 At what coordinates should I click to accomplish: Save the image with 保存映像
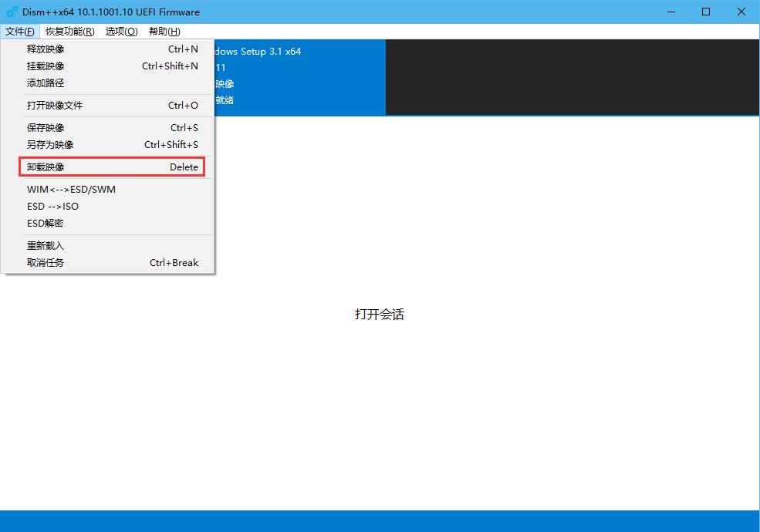click(x=46, y=127)
